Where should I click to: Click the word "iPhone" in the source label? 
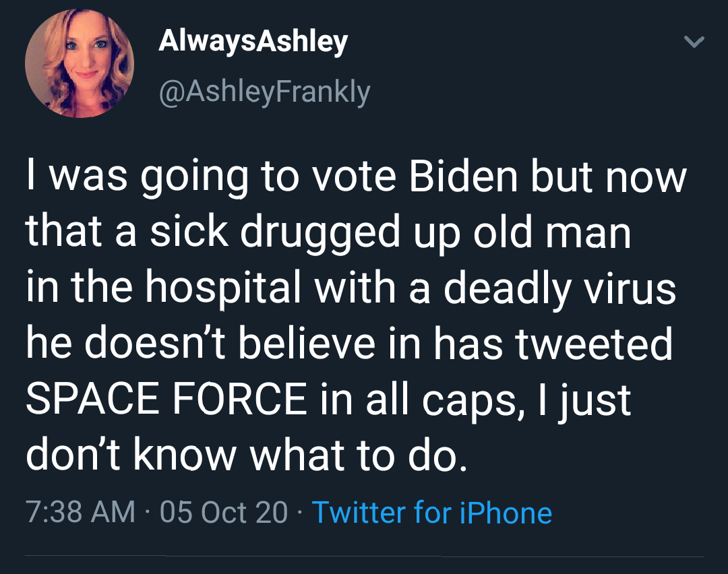(506, 512)
